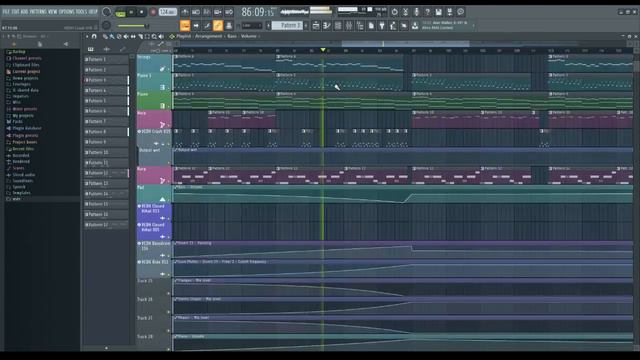Click the one-click audio recording mic icon

416,12
